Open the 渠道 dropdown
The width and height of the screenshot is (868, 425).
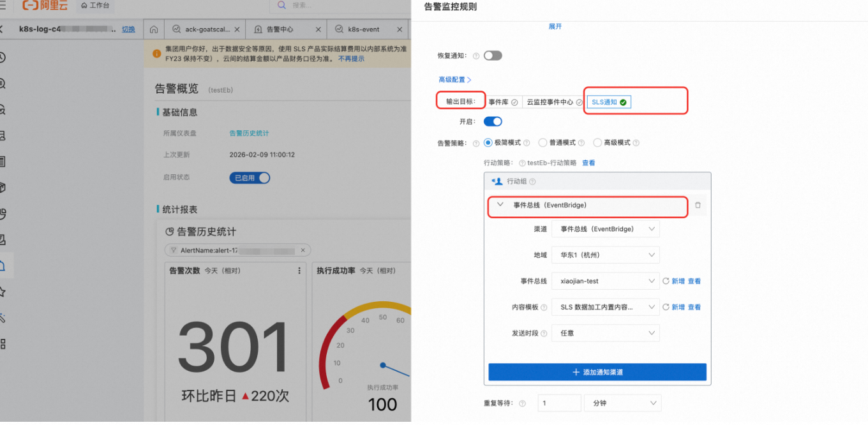coord(605,229)
